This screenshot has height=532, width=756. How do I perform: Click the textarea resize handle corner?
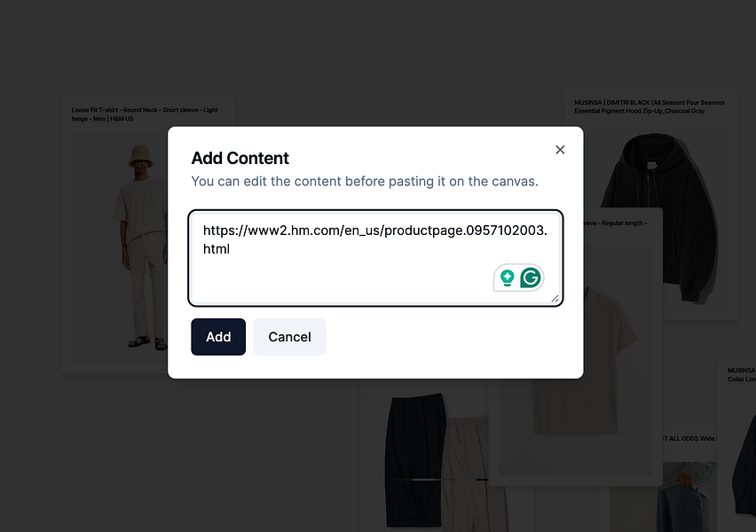(x=555, y=299)
